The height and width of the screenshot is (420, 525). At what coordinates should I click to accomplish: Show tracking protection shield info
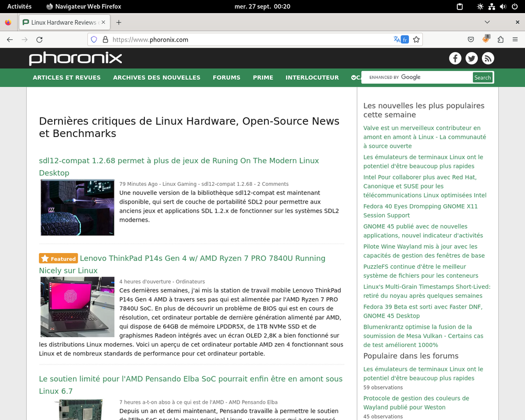click(x=94, y=39)
